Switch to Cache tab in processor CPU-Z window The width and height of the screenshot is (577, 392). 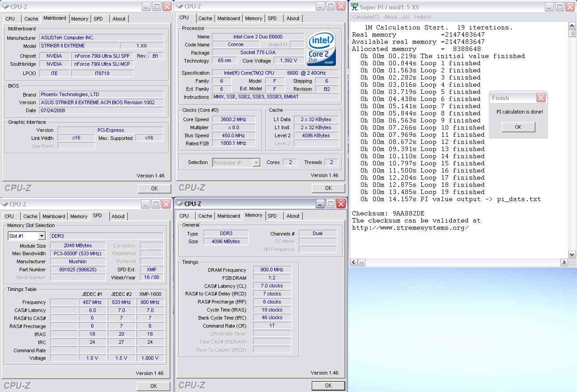coord(205,18)
